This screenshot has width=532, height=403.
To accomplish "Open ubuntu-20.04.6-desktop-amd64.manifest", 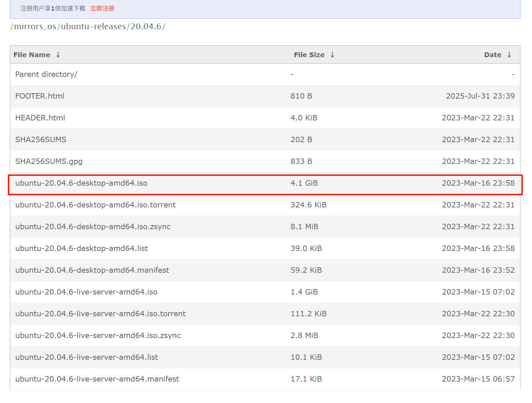I will (92, 270).
